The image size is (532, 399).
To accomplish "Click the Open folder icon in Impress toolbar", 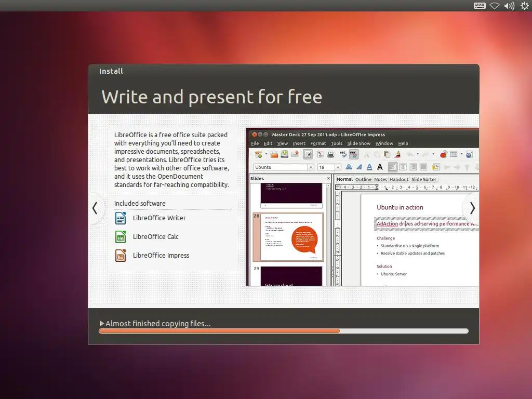I will tap(274, 154).
